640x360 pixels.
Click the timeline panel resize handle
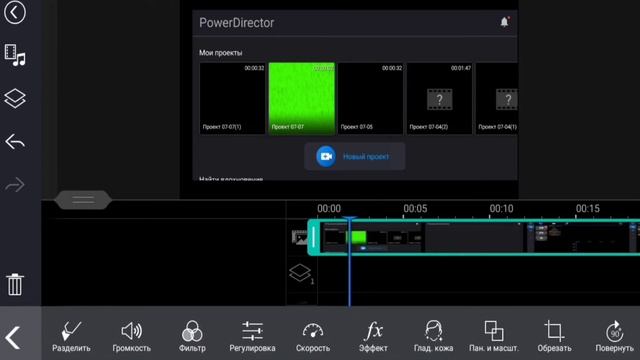point(83,200)
